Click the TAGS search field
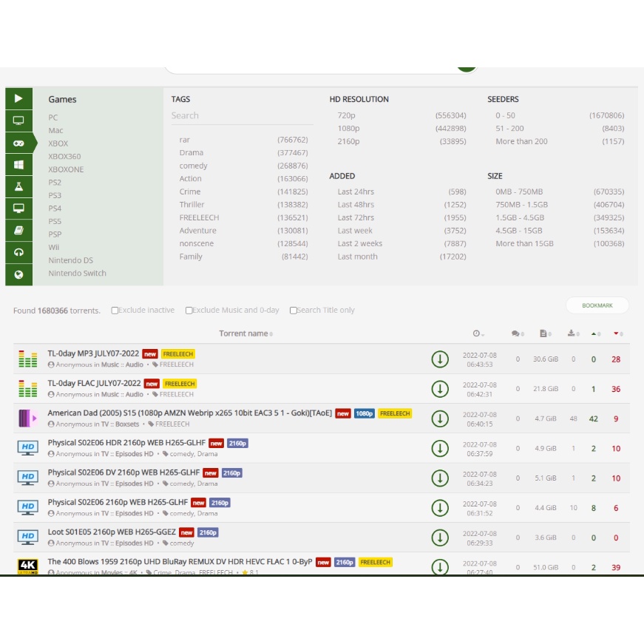 click(x=242, y=115)
